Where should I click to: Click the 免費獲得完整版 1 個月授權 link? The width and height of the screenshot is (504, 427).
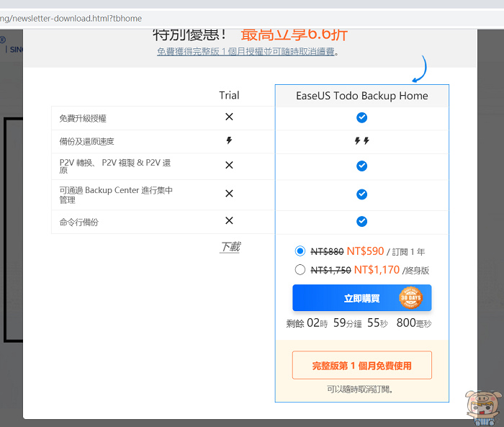click(x=248, y=51)
